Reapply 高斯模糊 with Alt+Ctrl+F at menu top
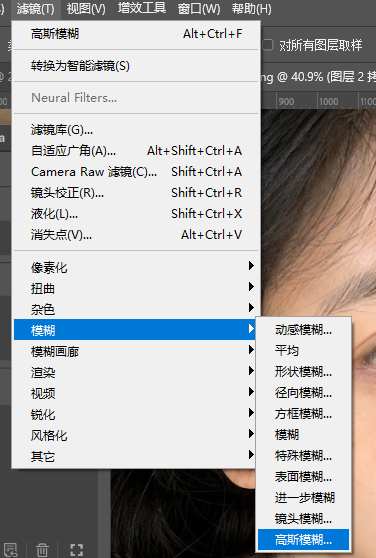Viewport: 376px width, 558px height. point(136,34)
